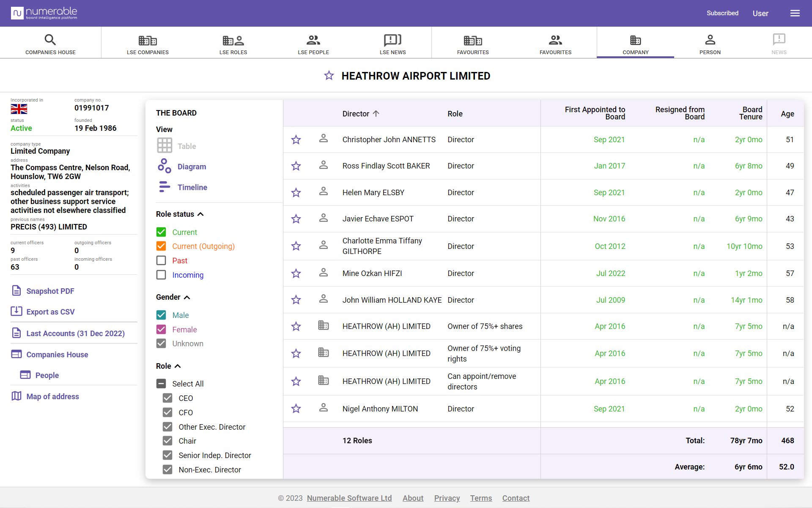812x508 pixels.
Task: Favourite Heathrow Airport Limited with title star
Action: 329,76
